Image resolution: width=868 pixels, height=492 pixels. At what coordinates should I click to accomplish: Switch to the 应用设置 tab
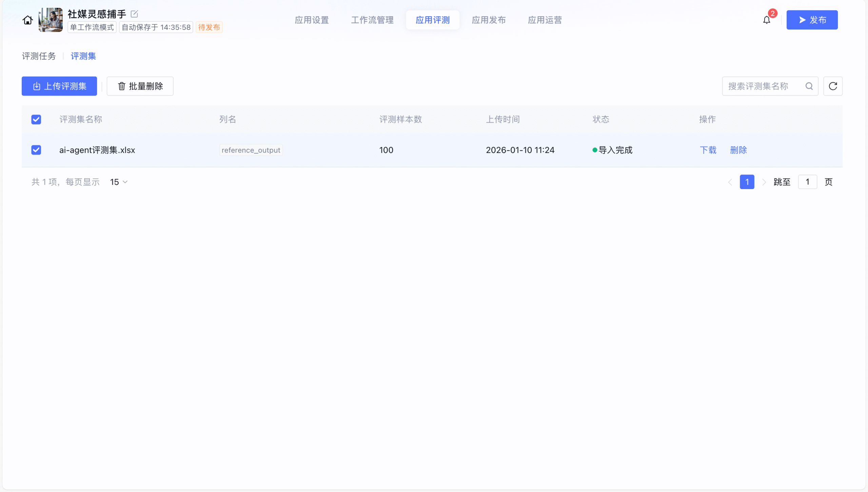[x=312, y=20]
